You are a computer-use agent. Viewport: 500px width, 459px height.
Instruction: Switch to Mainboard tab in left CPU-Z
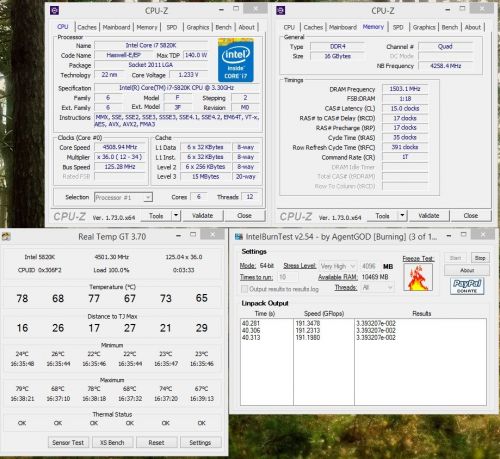116,27
